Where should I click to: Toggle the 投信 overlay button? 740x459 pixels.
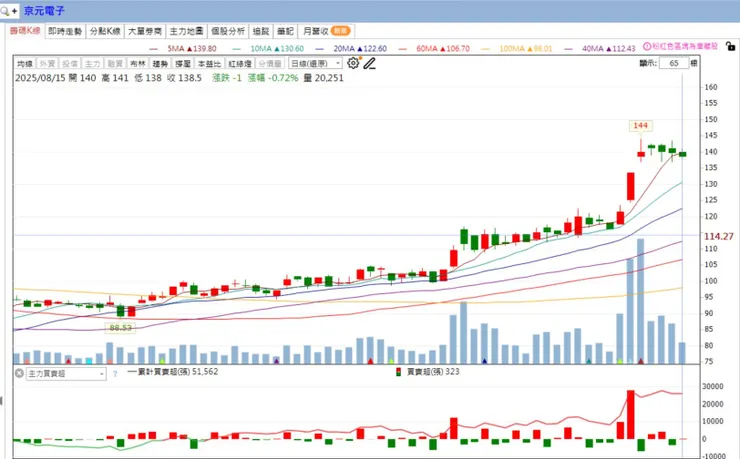coord(70,63)
